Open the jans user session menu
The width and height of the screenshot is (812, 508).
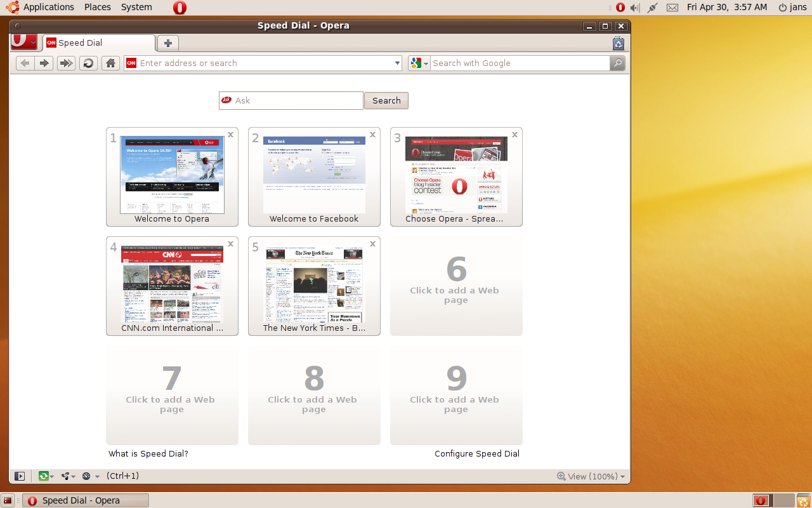(793, 7)
